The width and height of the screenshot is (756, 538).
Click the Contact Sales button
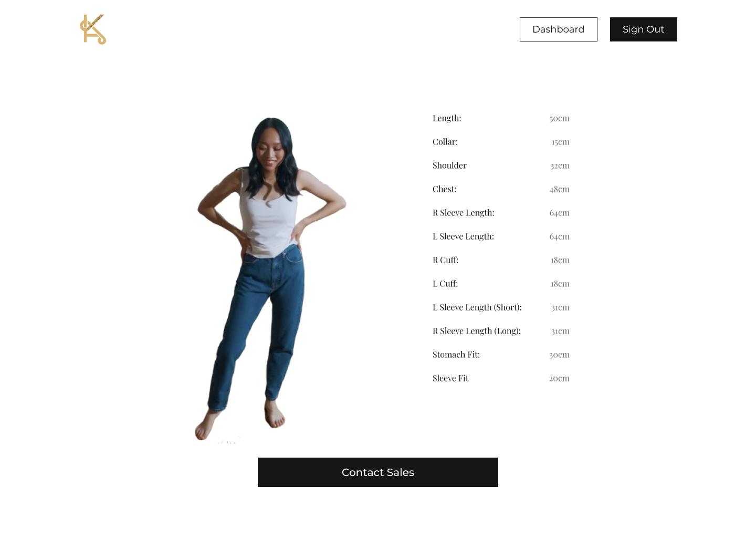coord(378,472)
